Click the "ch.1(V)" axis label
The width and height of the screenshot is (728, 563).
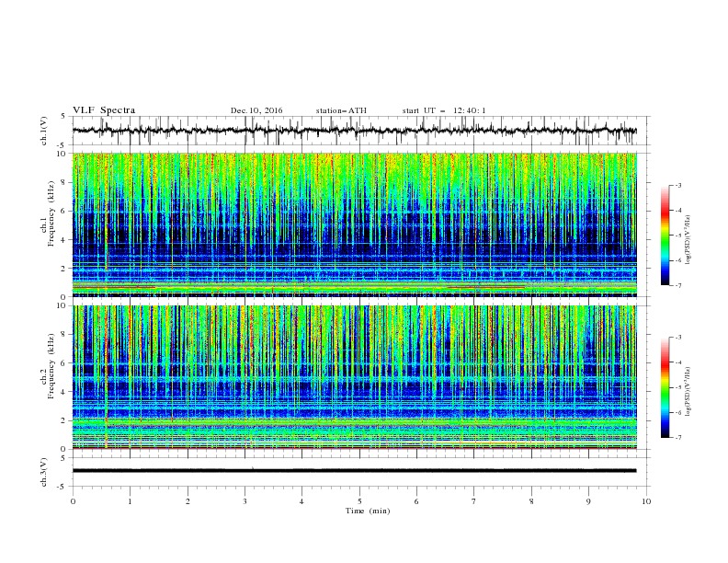tap(44, 131)
